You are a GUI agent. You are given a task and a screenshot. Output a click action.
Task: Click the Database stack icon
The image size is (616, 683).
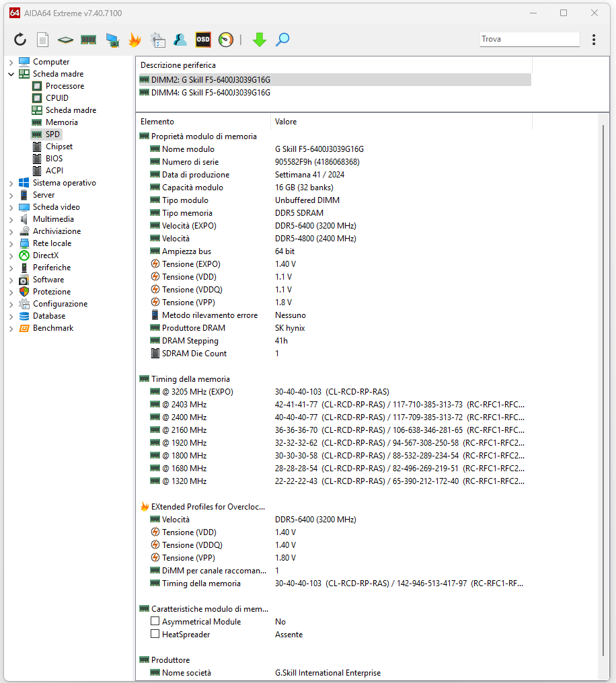(x=24, y=316)
